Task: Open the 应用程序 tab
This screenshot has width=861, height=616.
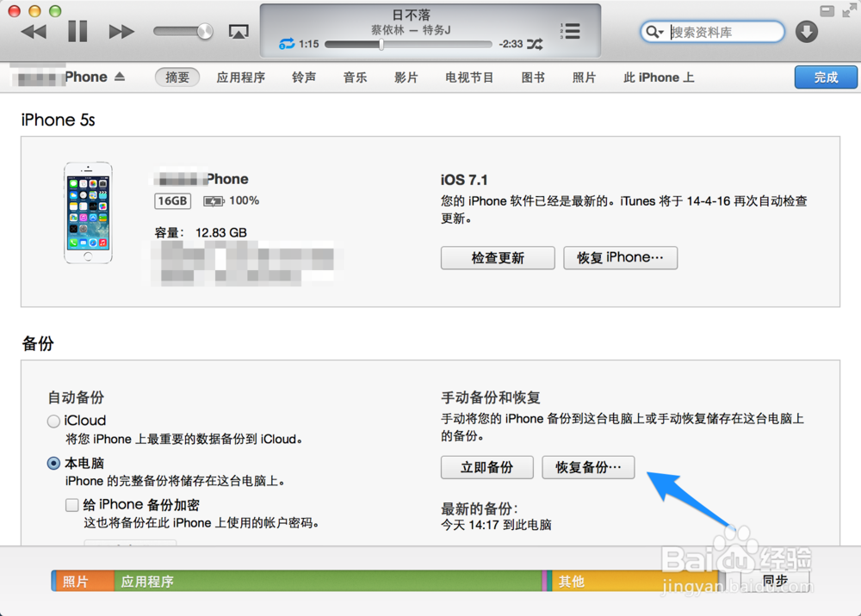Action: [x=240, y=77]
